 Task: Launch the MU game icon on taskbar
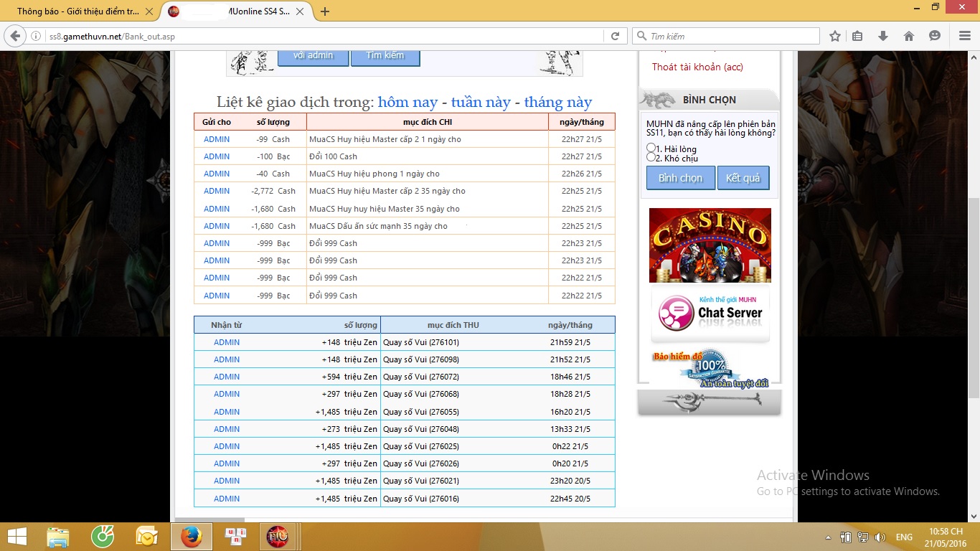(x=278, y=536)
